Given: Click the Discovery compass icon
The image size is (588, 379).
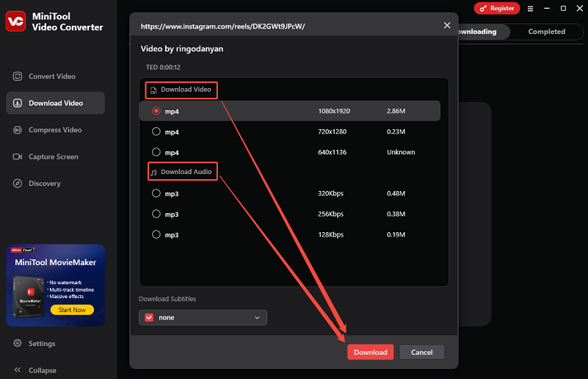Looking at the screenshot, I should (18, 184).
